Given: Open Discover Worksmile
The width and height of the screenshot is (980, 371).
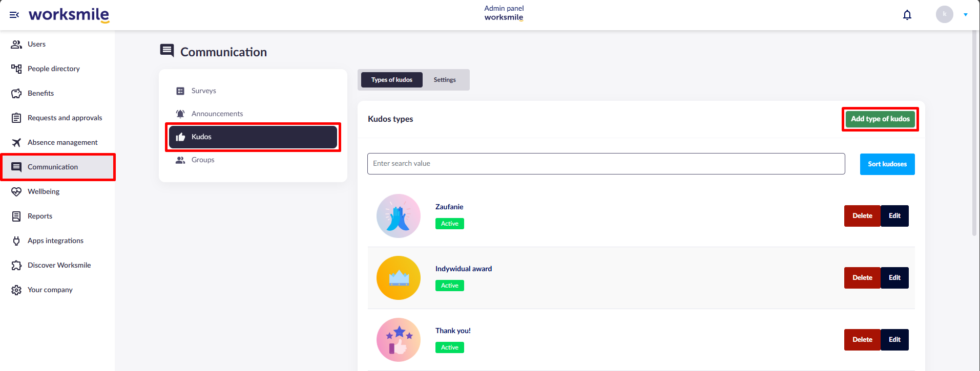Looking at the screenshot, I should click(59, 265).
